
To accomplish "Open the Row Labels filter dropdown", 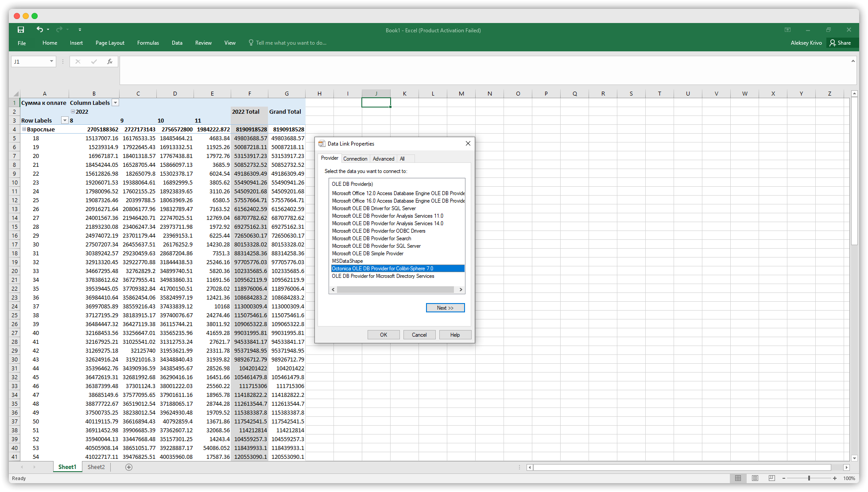I will coord(65,120).
